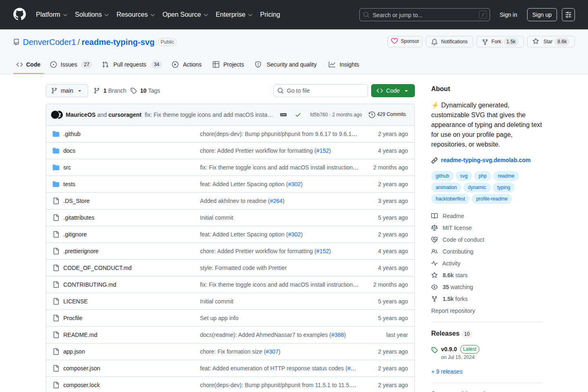Screen dimensions: 588x392
Task: Click the Sign up button
Action: pos(541,14)
